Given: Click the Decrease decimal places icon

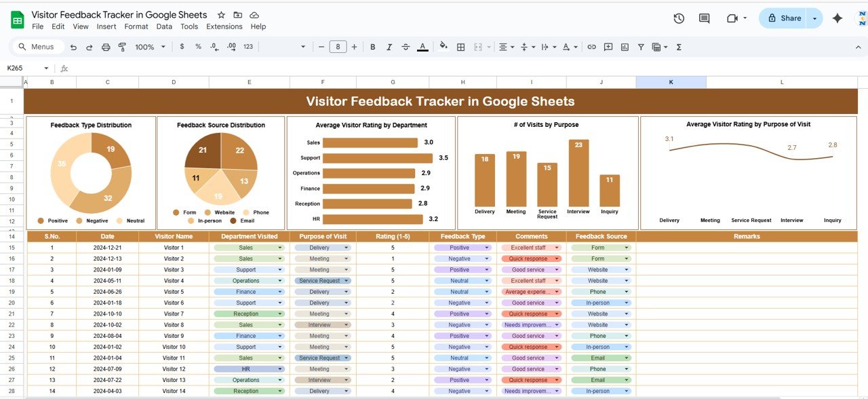Looking at the screenshot, I should pos(214,47).
